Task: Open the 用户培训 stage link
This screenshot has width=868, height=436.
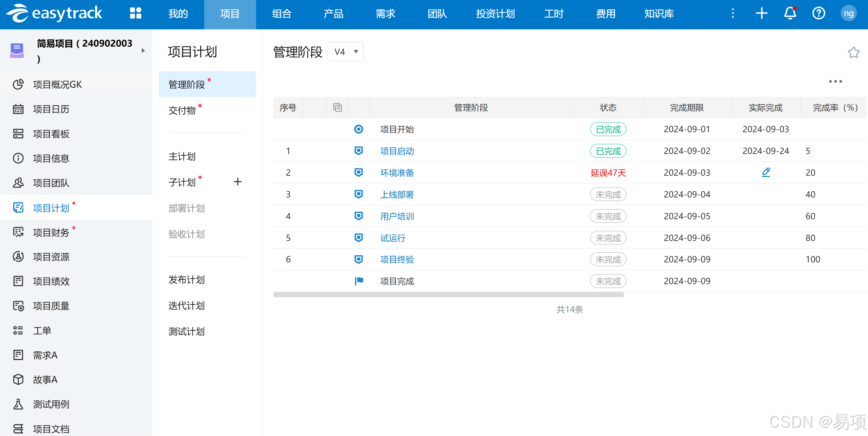Action: [x=397, y=216]
